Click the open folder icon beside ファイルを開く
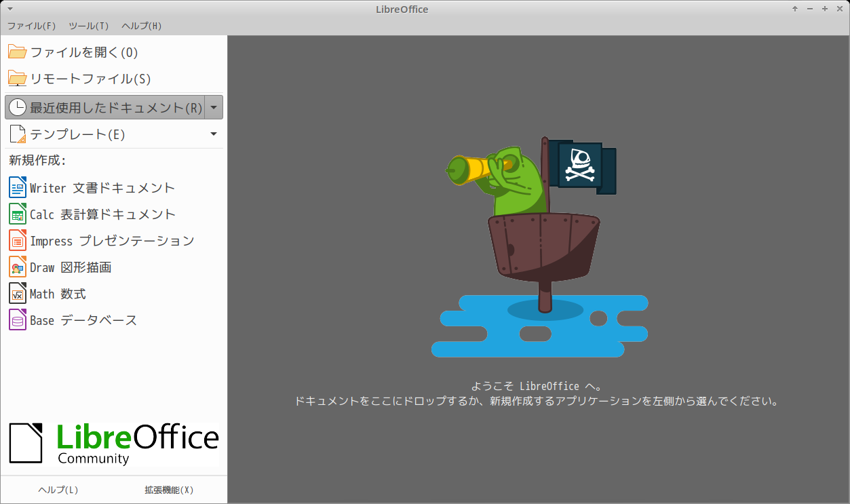Viewport: 850px width, 504px height. click(x=17, y=52)
